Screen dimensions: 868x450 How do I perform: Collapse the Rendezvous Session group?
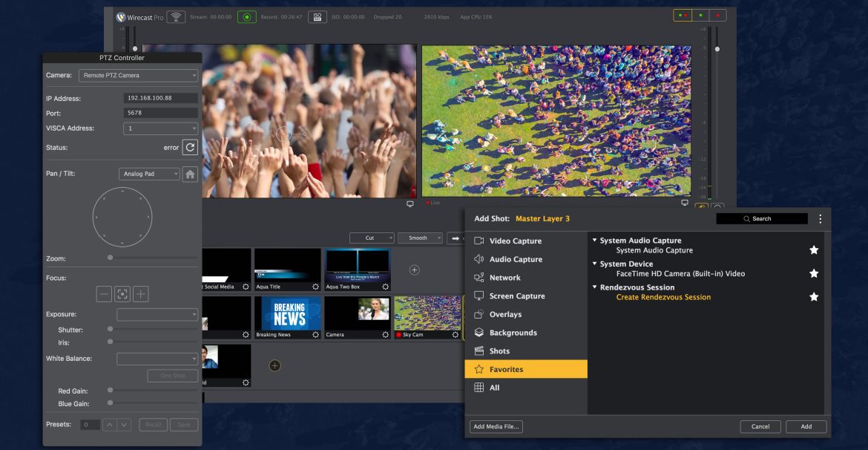pyautogui.click(x=594, y=287)
